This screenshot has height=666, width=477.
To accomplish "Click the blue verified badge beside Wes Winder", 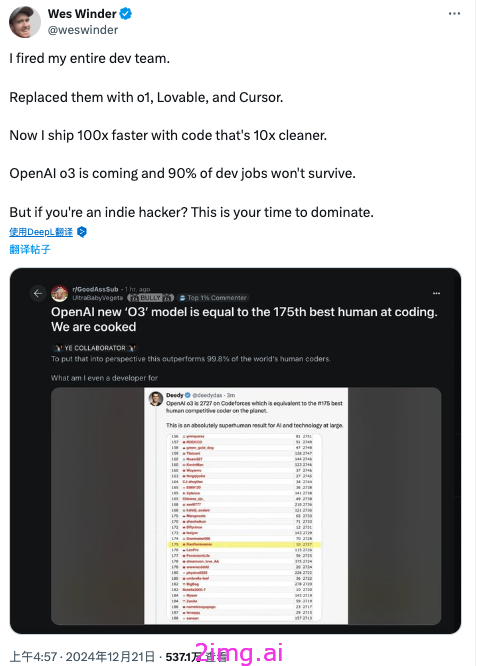I will [125, 14].
